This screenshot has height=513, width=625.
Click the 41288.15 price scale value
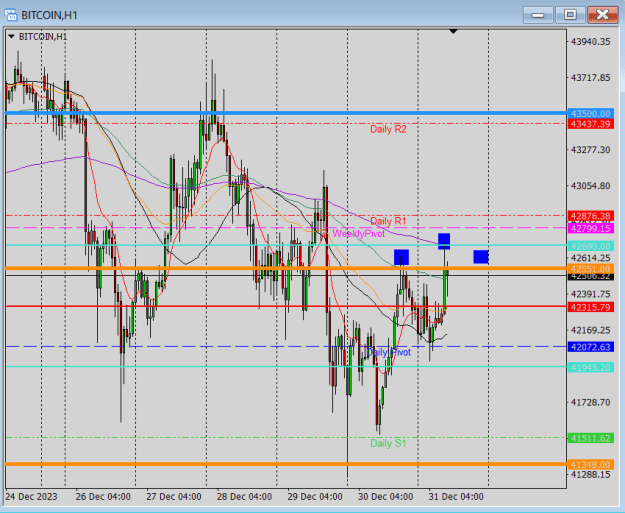[591, 475]
